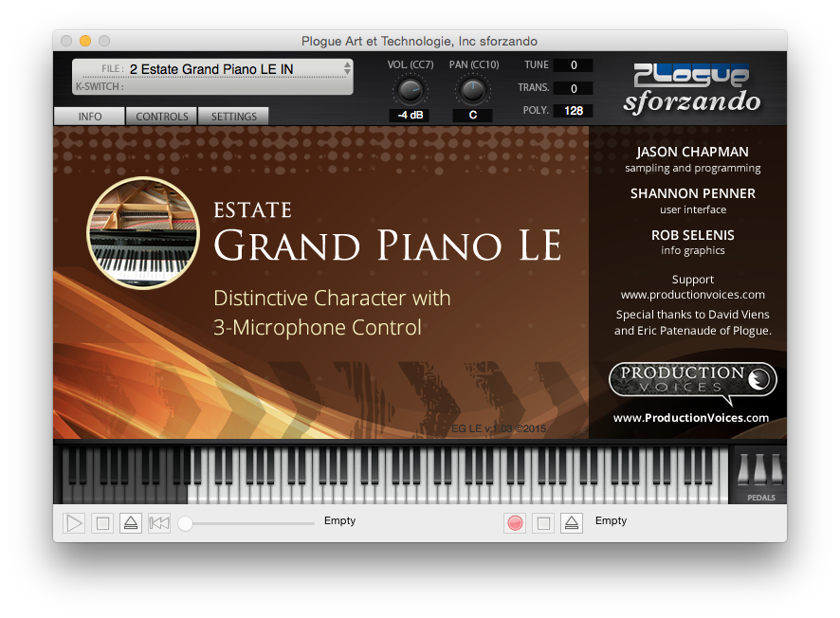Click the VOL (CC7) knob
The width and height of the screenshot is (840, 618).
(411, 90)
